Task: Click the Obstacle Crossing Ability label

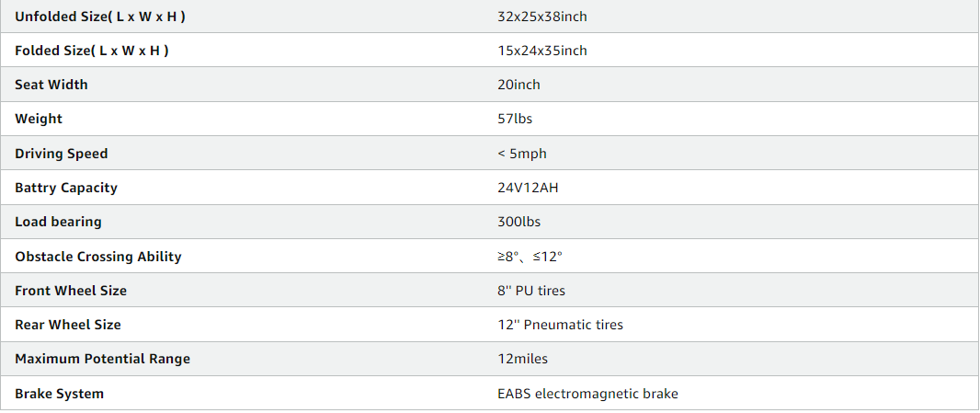Action: tap(98, 257)
